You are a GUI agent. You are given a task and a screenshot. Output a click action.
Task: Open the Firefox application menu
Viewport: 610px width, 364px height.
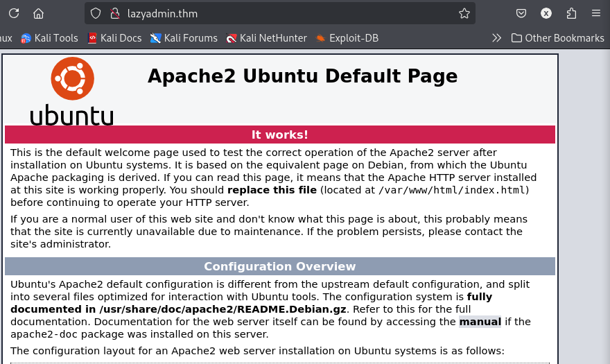(596, 14)
